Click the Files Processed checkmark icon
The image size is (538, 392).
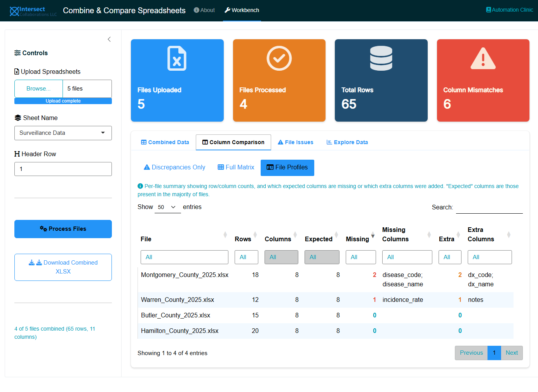(x=279, y=59)
